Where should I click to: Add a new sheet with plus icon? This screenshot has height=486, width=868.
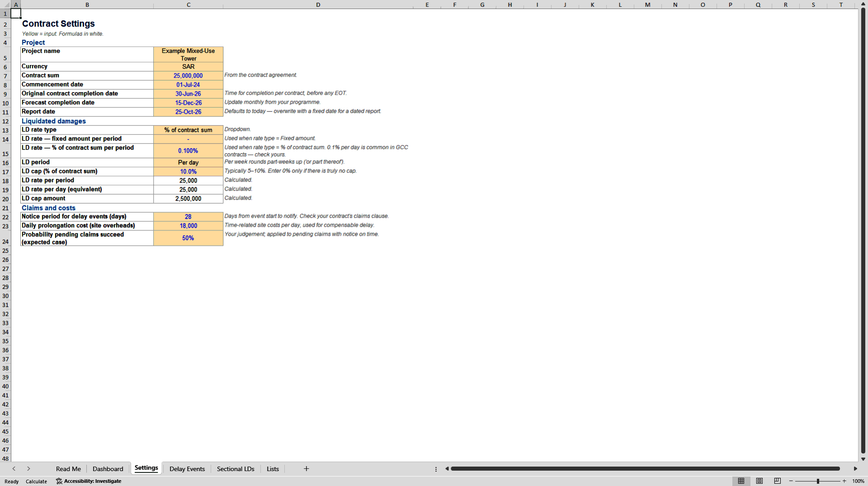click(x=306, y=469)
